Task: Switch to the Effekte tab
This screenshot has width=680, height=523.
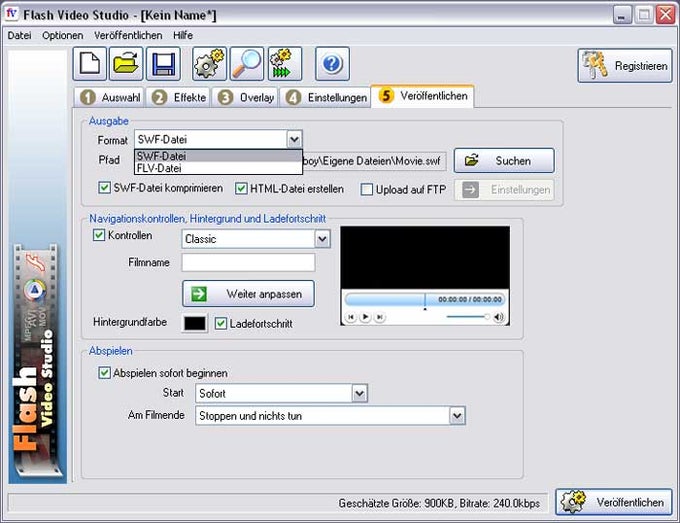Action: [178, 98]
